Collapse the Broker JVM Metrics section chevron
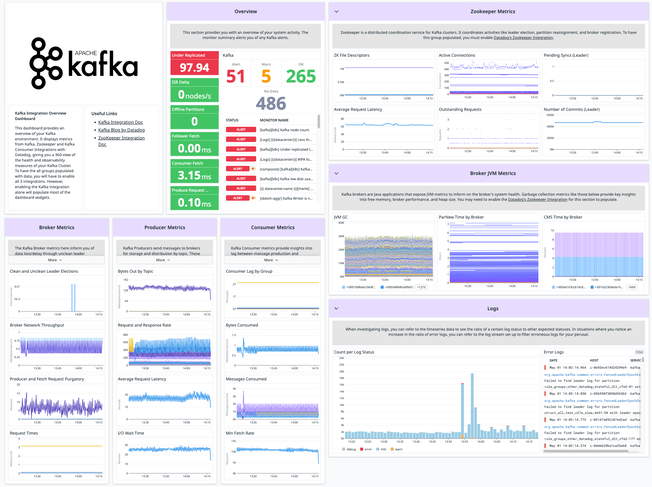The height and width of the screenshot is (487, 652). [337, 173]
